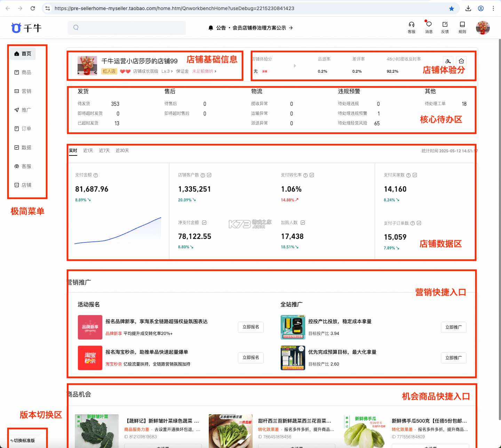Open 营销 in the left sidebar
501x448 pixels.
point(23,91)
